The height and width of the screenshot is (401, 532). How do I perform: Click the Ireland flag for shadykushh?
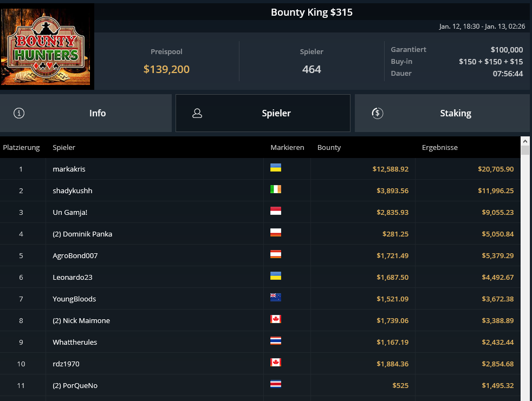click(x=276, y=189)
